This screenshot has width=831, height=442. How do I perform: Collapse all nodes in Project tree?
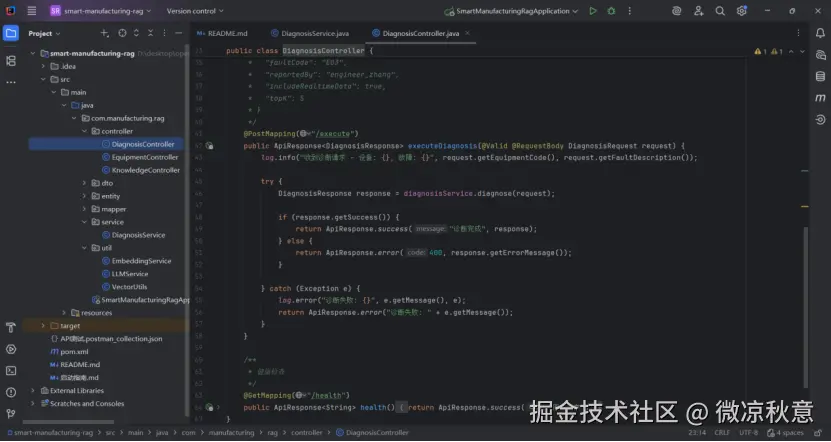point(151,33)
